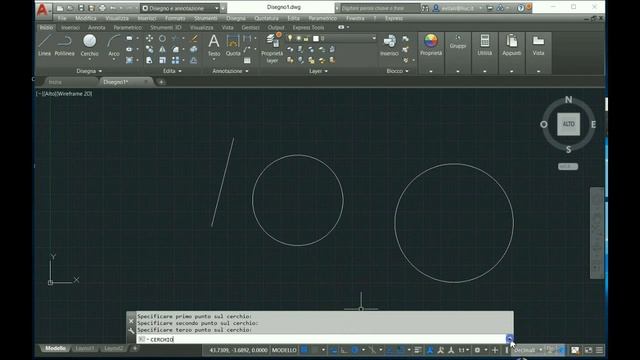Toggle lineweight display in status bar
The width and height of the screenshot is (640, 360).
418,350
